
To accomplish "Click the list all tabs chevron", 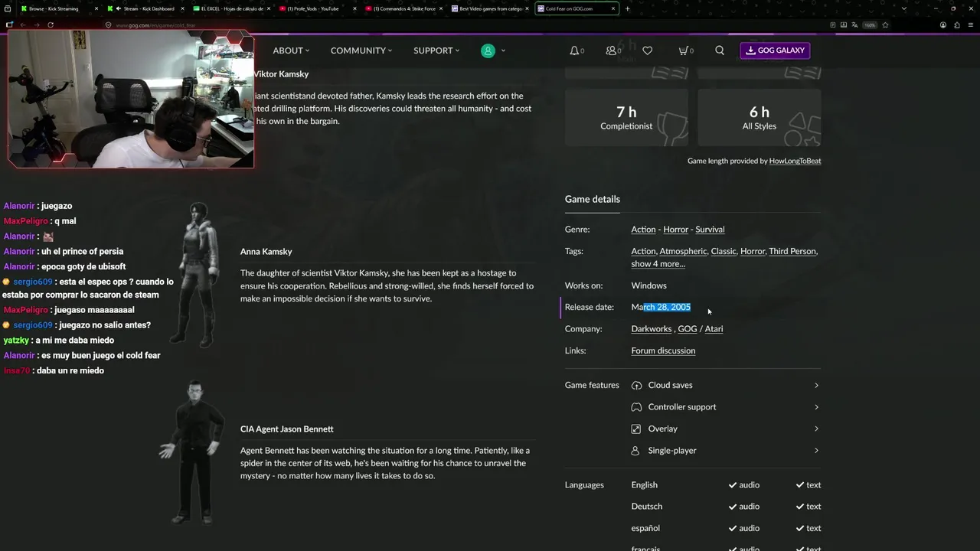I will pos(905,8).
